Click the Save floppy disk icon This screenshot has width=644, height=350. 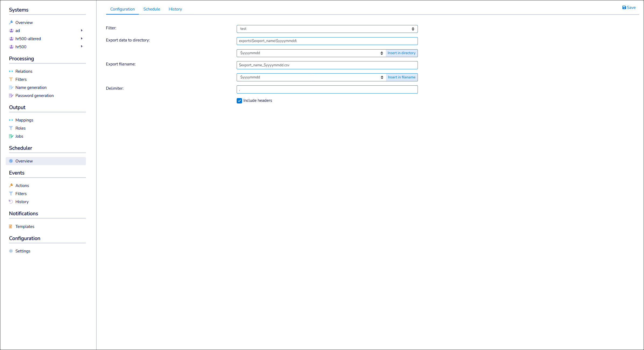pyautogui.click(x=624, y=8)
